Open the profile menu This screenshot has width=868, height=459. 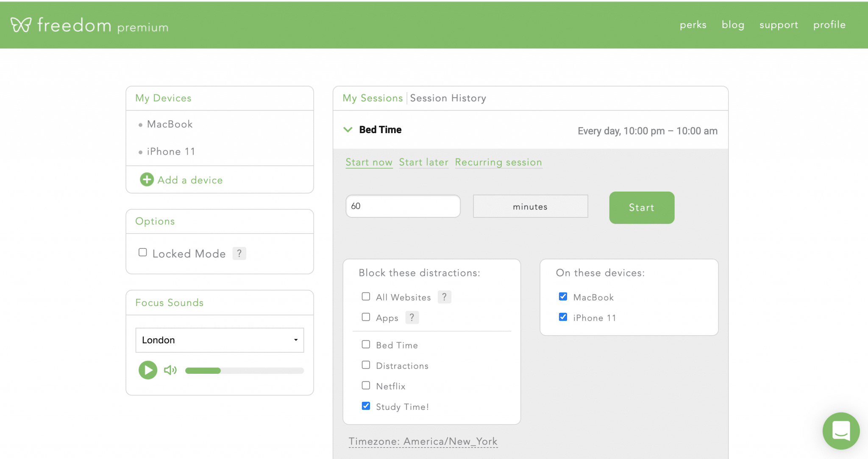point(829,25)
